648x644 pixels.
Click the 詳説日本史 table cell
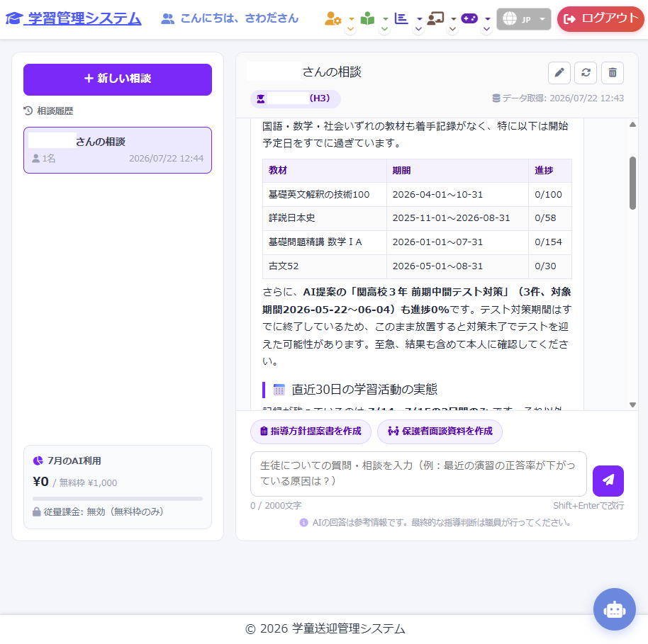(325, 218)
